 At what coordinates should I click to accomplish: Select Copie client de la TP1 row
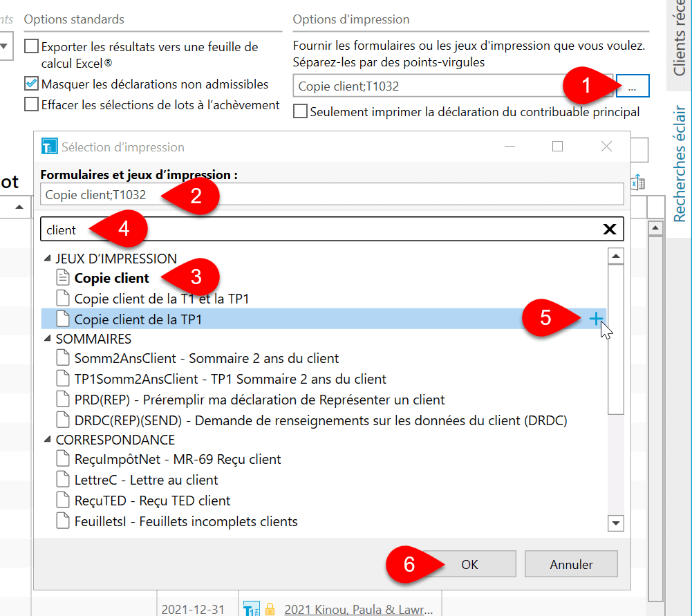(x=324, y=319)
